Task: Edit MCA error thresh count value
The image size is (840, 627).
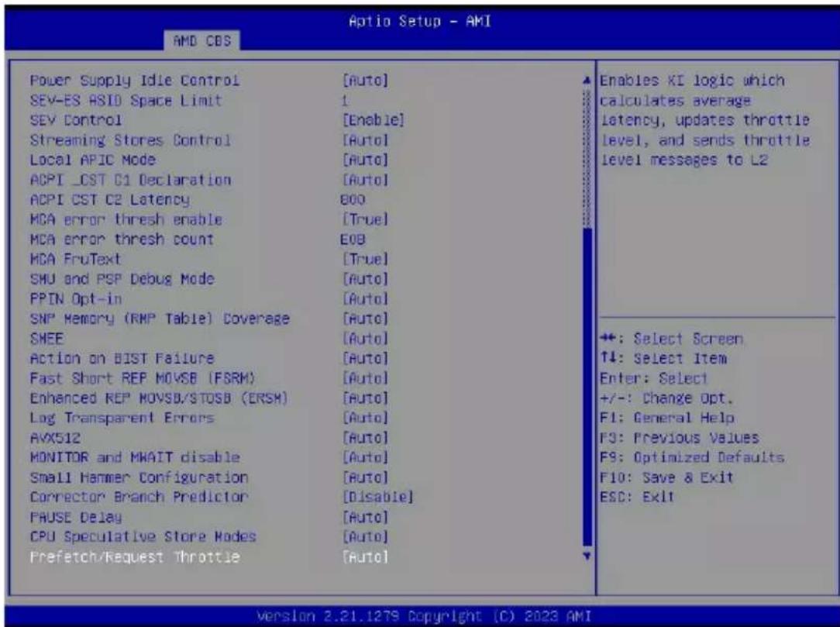Action: pyautogui.click(x=353, y=239)
